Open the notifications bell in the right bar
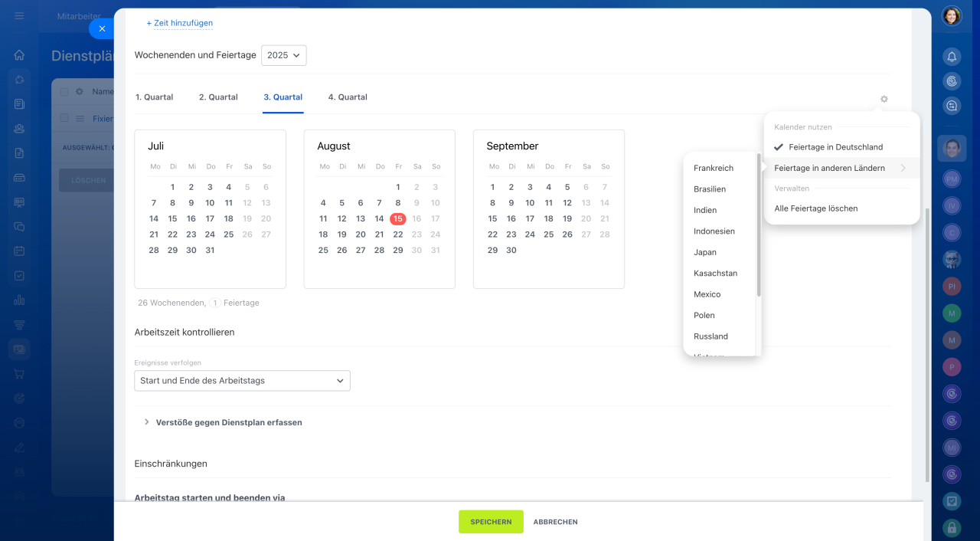 [952, 57]
